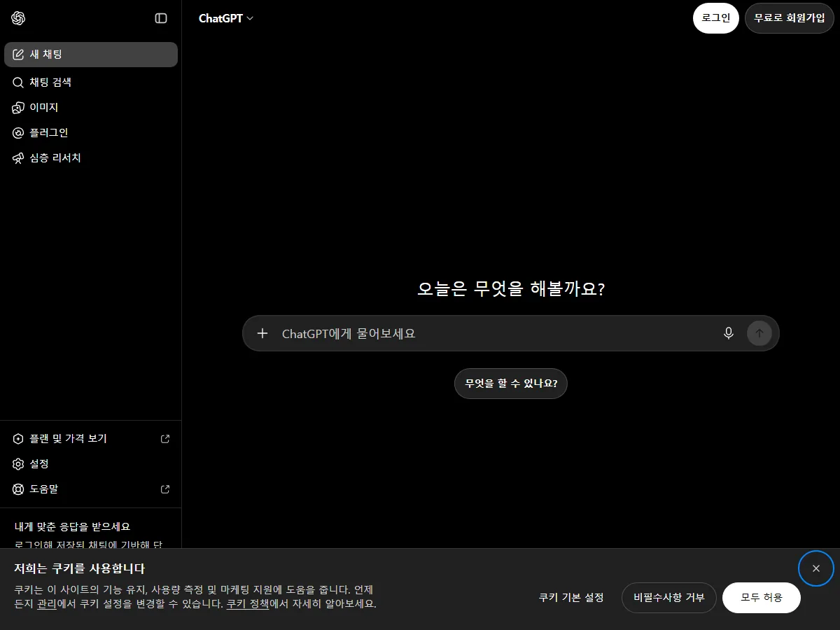Open the 도움말 link
This screenshot has height=630, width=840.
pos(91,489)
